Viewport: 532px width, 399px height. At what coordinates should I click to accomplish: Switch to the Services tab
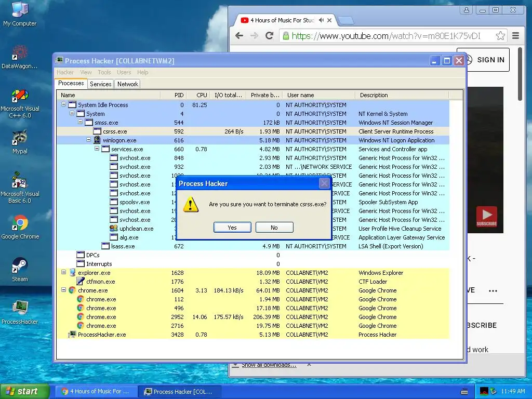click(x=100, y=84)
